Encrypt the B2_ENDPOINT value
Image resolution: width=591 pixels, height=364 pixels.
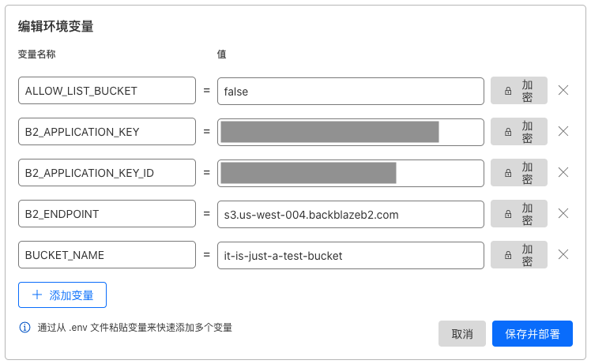pos(519,214)
